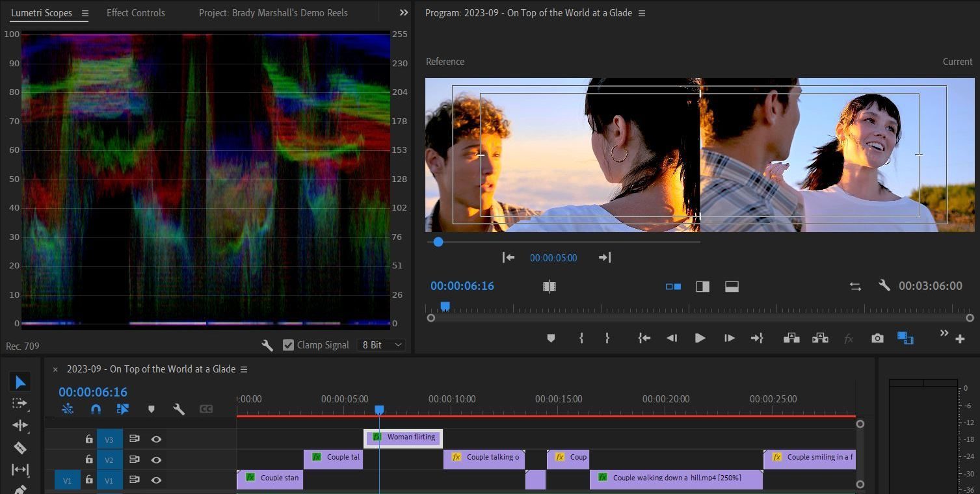Open the 8 Bit depth dropdown
This screenshot has height=494, width=980.
(381, 345)
